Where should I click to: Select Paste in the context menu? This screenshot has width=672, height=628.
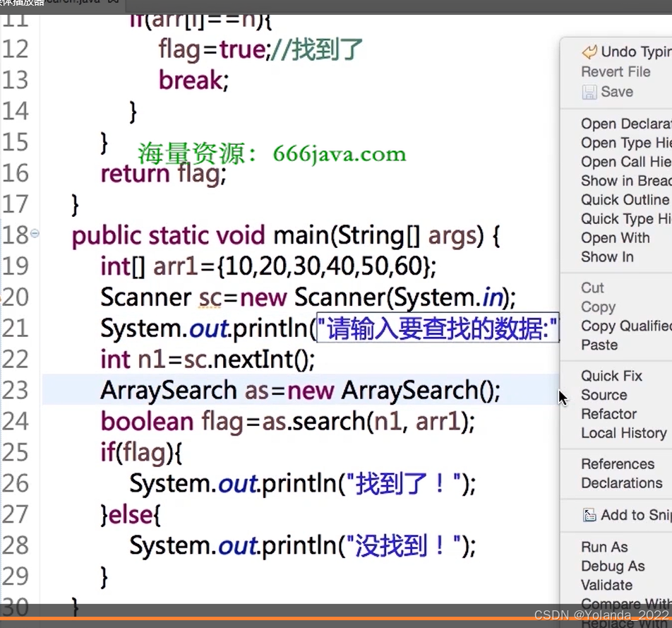(x=599, y=345)
